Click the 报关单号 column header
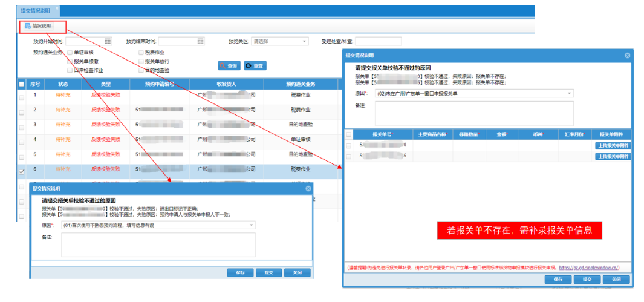 [x=383, y=134]
